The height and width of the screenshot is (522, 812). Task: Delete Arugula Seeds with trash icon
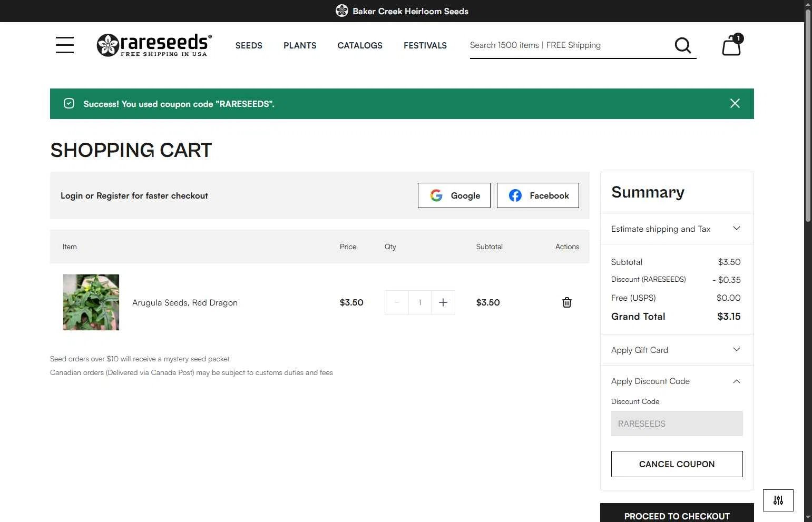pyautogui.click(x=567, y=302)
